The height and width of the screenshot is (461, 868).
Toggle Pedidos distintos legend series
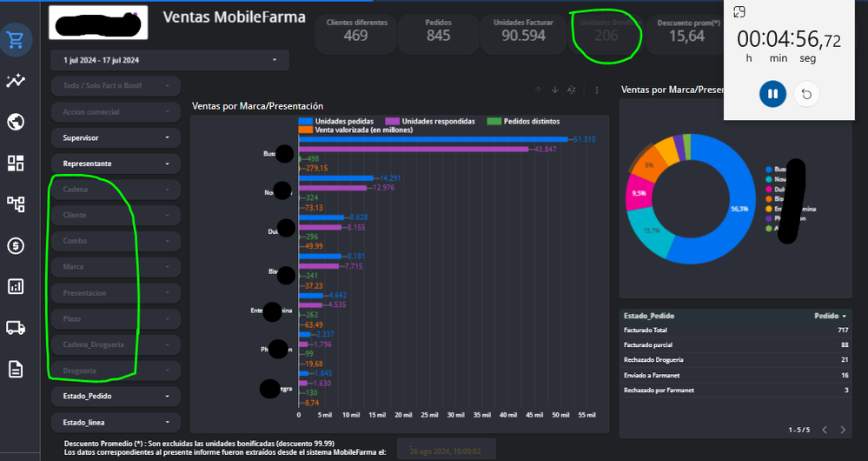[524, 122]
